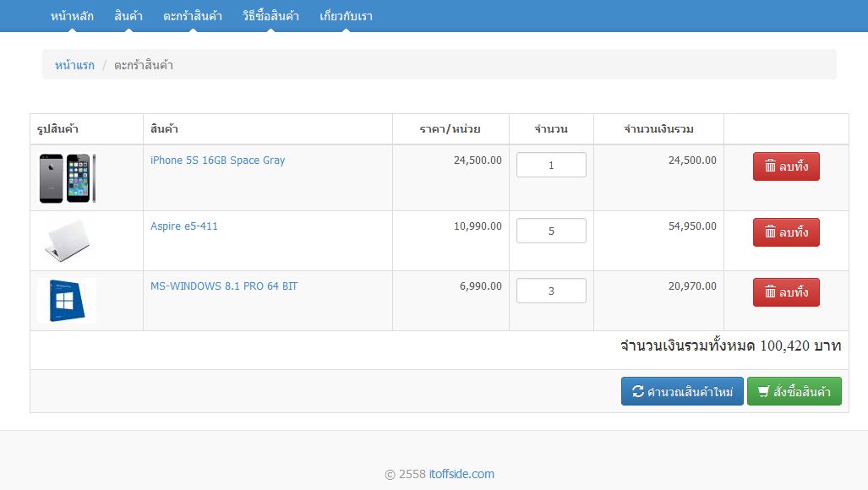Open the iPhone 5S 16GB Space Gray link
The image size is (868, 490).
click(x=217, y=161)
